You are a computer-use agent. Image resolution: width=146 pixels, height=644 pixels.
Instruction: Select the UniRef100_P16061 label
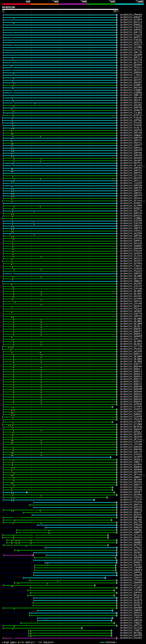[131, 638]
